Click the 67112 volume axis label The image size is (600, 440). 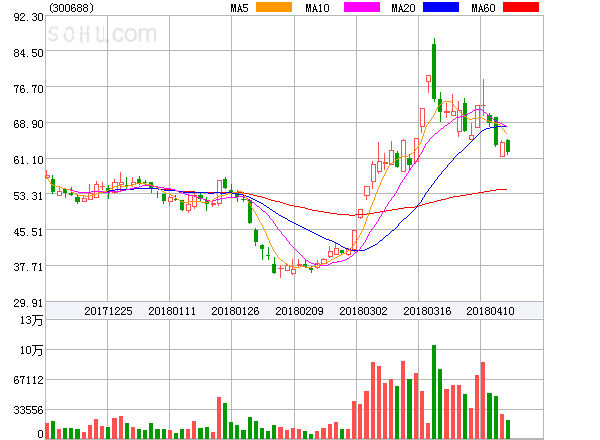pyautogui.click(x=28, y=380)
